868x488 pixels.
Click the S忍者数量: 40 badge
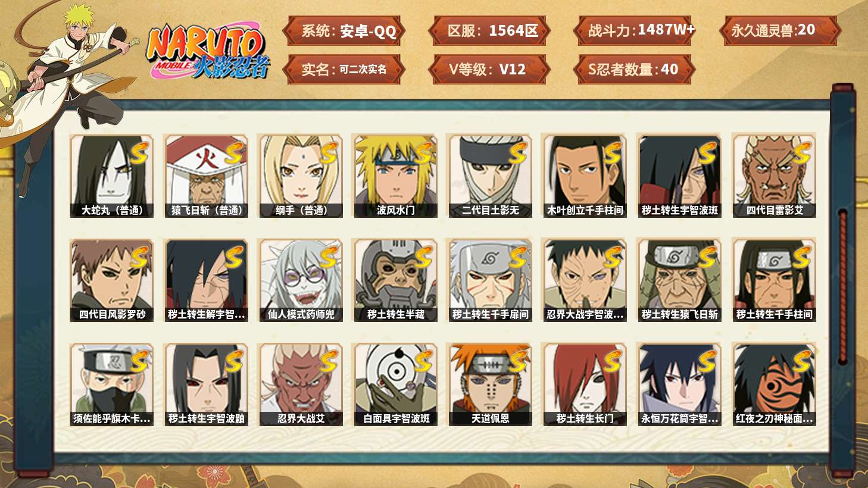(x=634, y=70)
